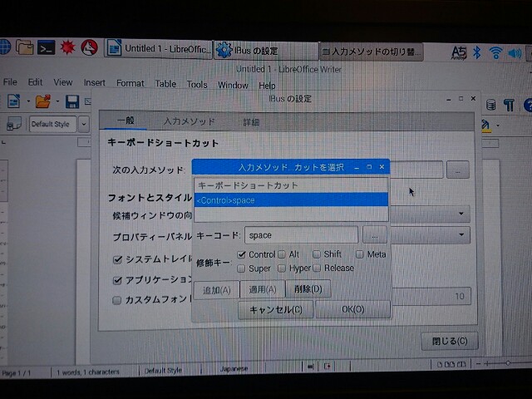Open the Wi-Fi network tray icon
Viewport: 532px width, 399px height.
[495, 53]
